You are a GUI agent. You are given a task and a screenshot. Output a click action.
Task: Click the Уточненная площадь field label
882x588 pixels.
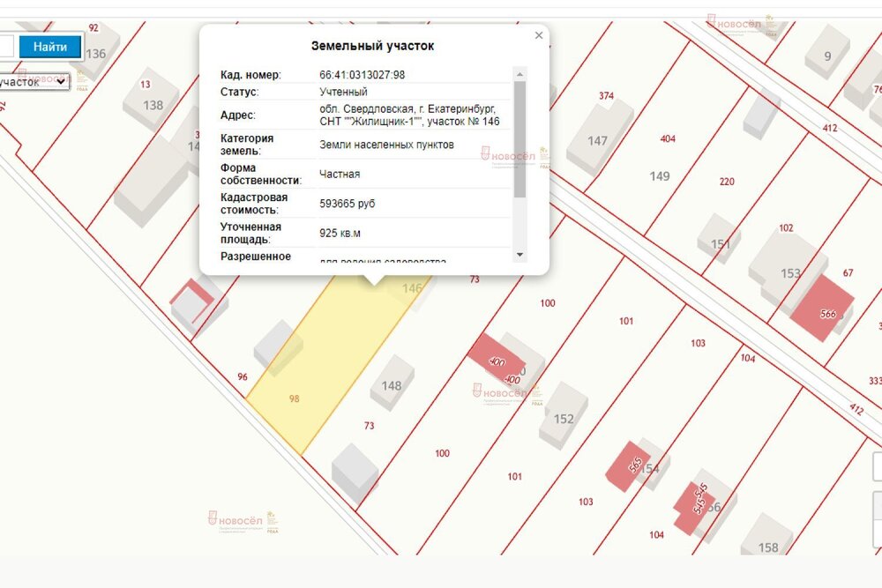point(250,233)
